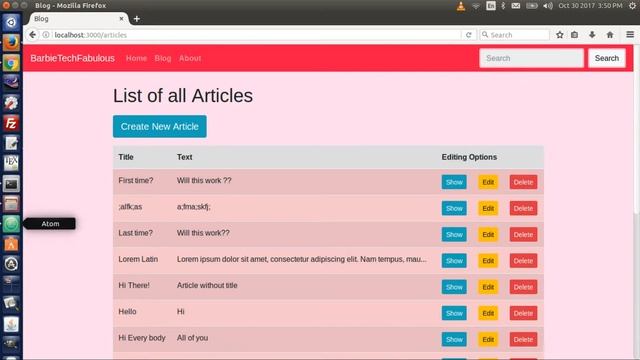The height and width of the screenshot is (360, 640).
Task: Open the Firefox hamburger menu
Action: [x=630, y=35]
